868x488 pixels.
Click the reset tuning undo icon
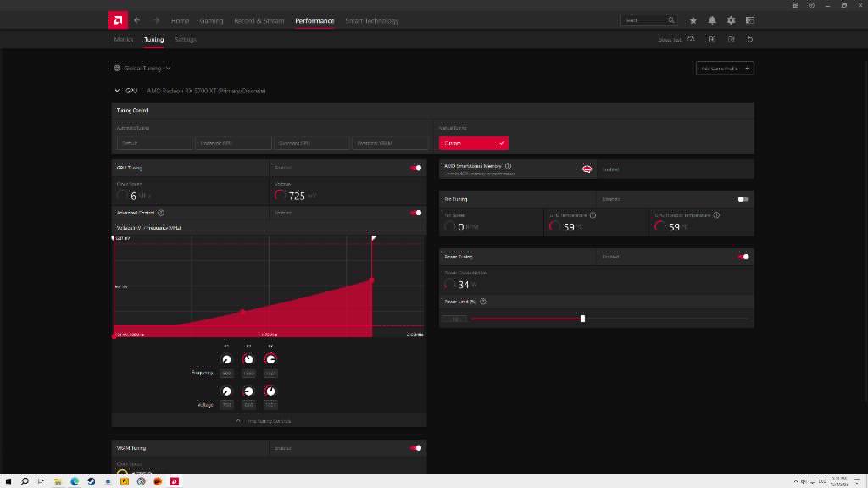[x=750, y=39]
